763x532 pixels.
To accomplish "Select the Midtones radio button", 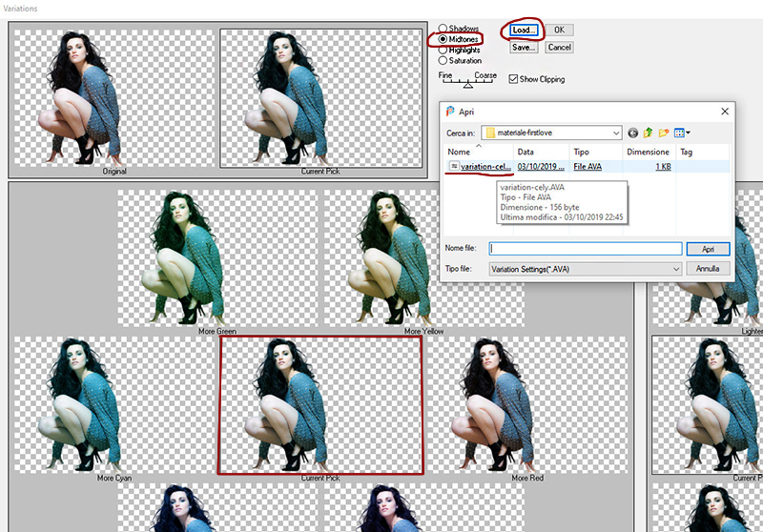I will (x=443, y=39).
